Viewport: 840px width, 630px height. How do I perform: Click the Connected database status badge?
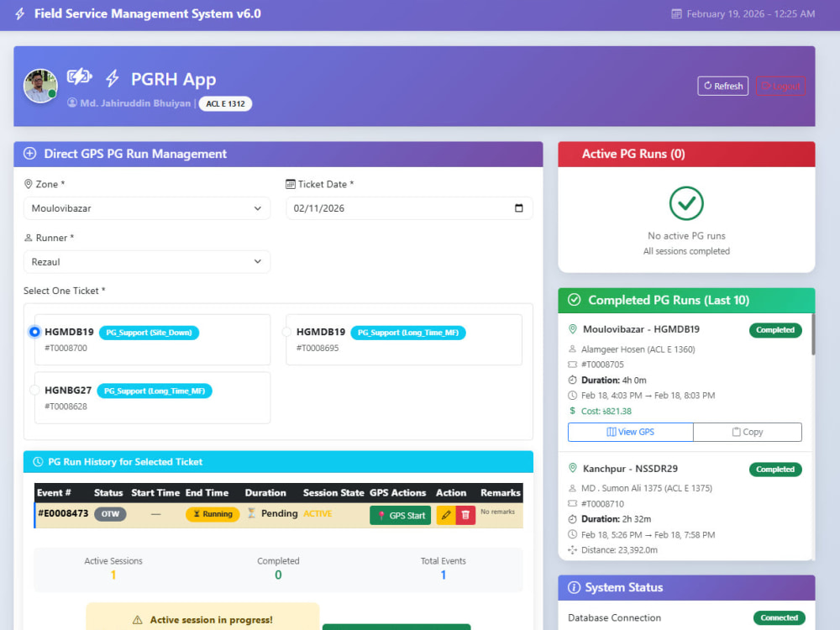pos(779,617)
